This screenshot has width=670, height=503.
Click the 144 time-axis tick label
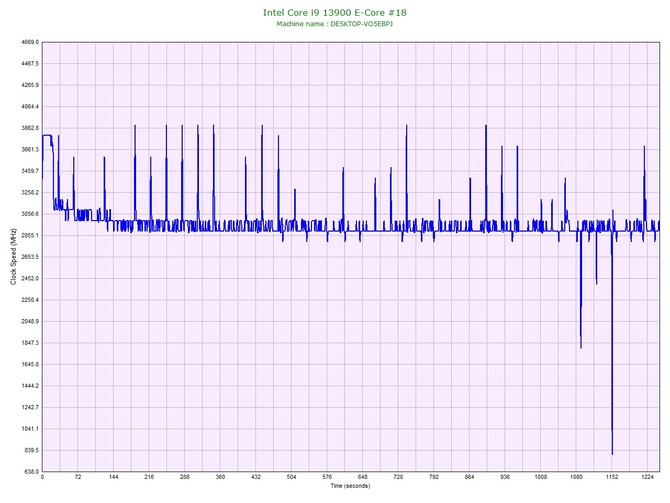point(113,477)
